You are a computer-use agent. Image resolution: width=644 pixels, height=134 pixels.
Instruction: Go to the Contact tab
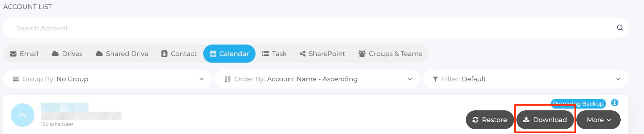[179, 54]
